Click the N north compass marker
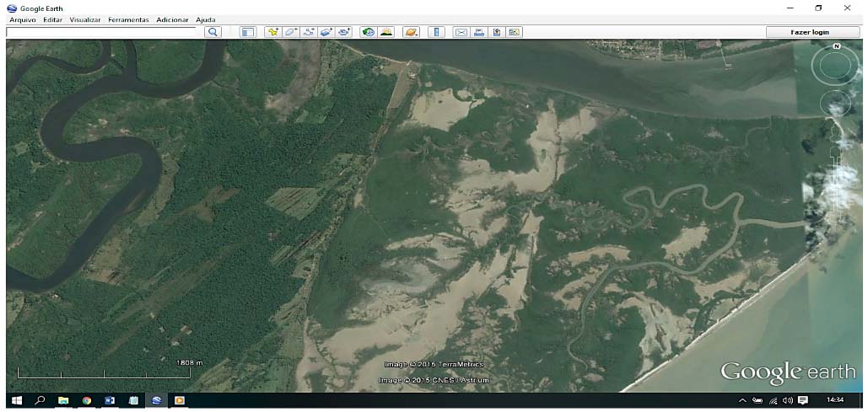The height and width of the screenshot is (412, 868). [836, 46]
